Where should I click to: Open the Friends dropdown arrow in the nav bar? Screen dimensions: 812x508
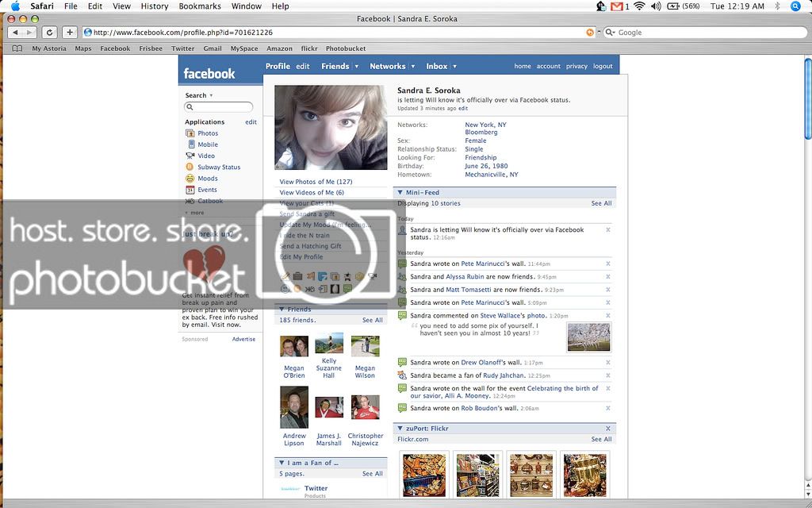[356, 67]
